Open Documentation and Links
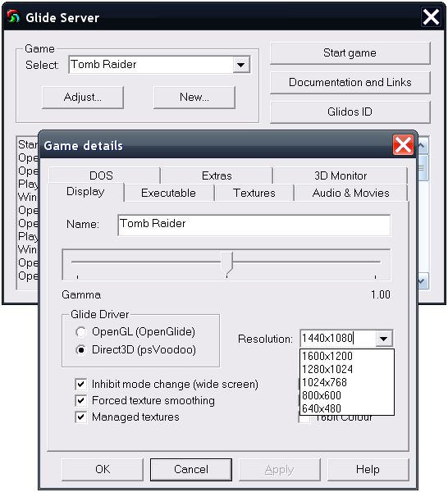 click(350, 82)
